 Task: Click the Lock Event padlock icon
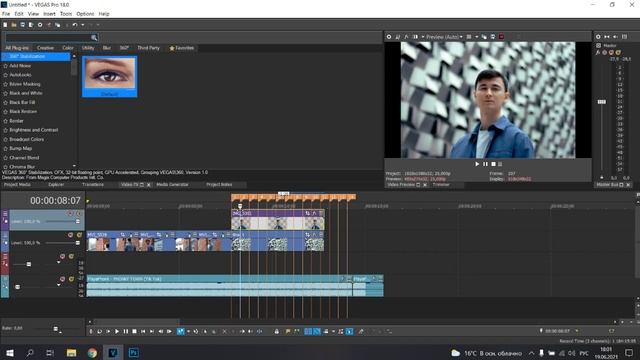click(x=277, y=331)
